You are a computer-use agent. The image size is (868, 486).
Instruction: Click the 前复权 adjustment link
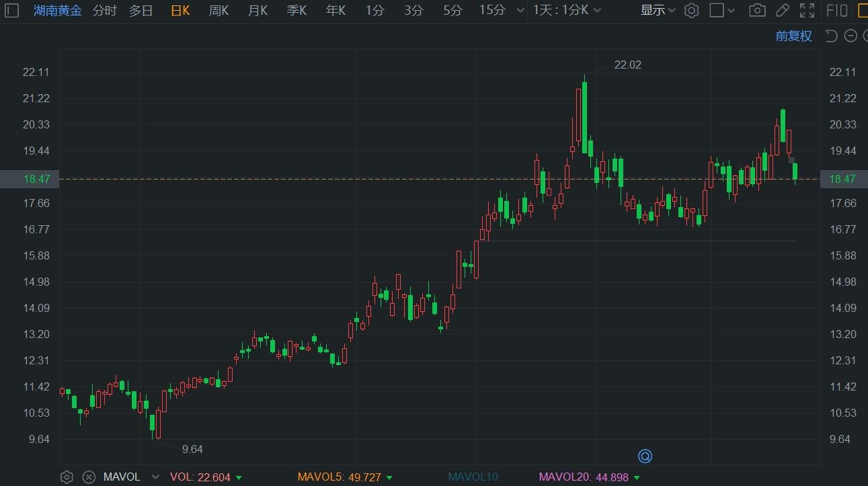(x=793, y=36)
